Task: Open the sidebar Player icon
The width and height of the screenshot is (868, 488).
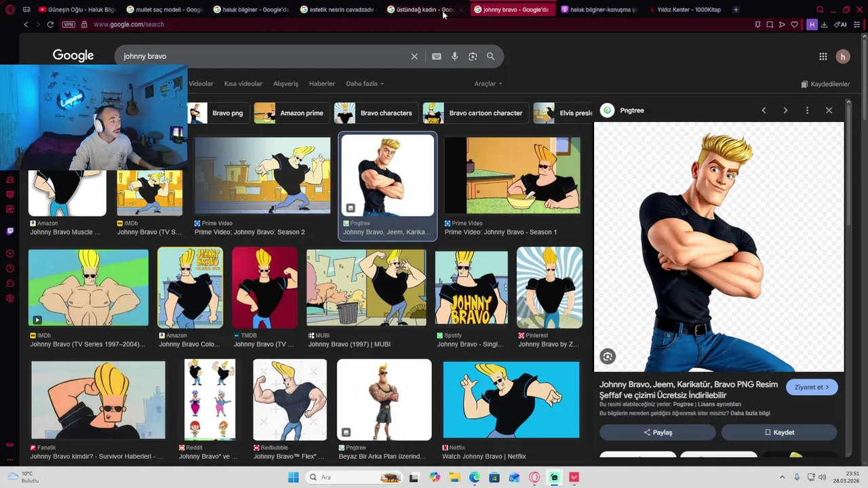Action: [x=9, y=253]
